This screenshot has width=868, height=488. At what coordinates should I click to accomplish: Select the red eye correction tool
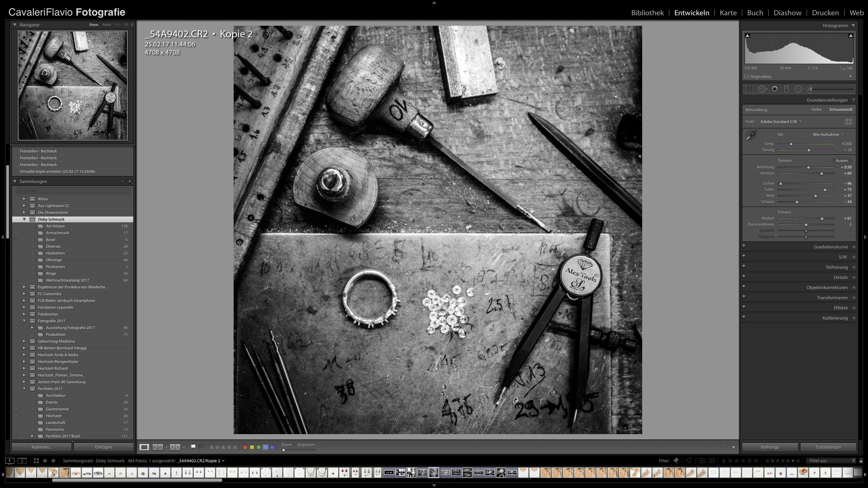point(775,89)
